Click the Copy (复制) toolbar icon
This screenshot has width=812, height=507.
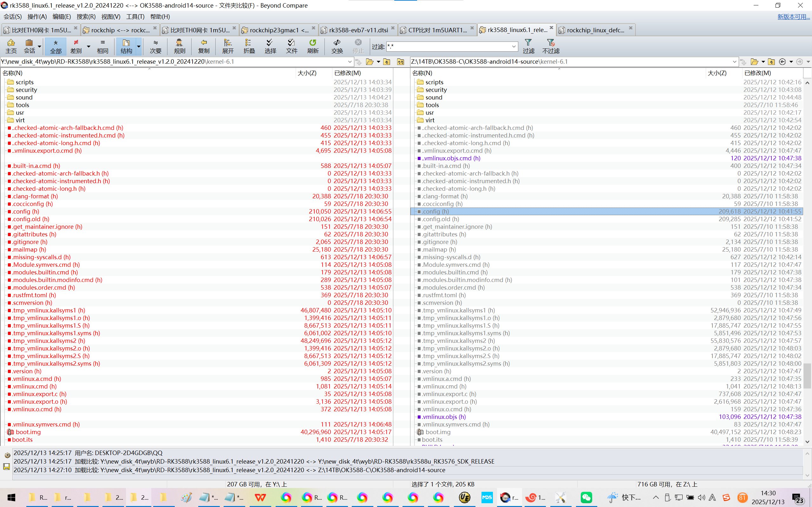[203, 46]
